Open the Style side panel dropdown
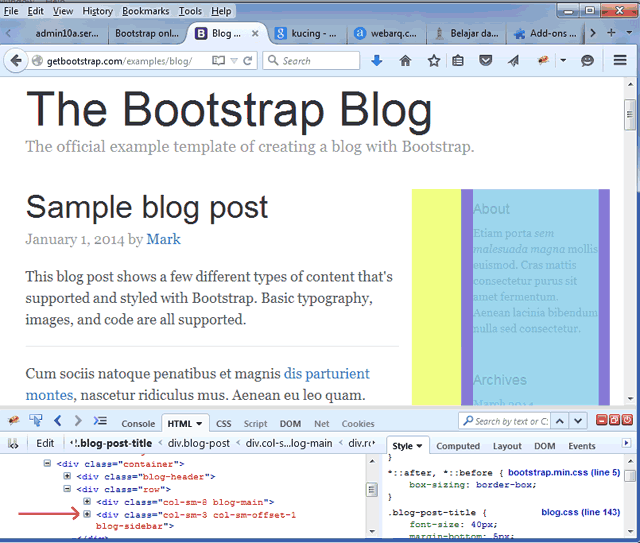Screen dimensions: 640x543 419,446
